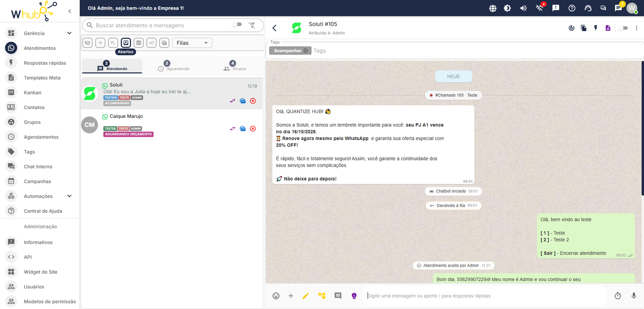Open the chat three-dot options menu
Viewport: 644px width, 309px height.
point(636,28)
